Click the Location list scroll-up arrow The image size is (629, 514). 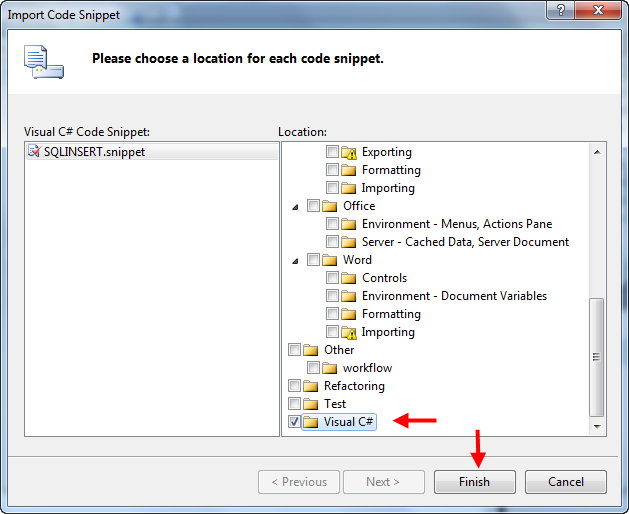(598, 151)
